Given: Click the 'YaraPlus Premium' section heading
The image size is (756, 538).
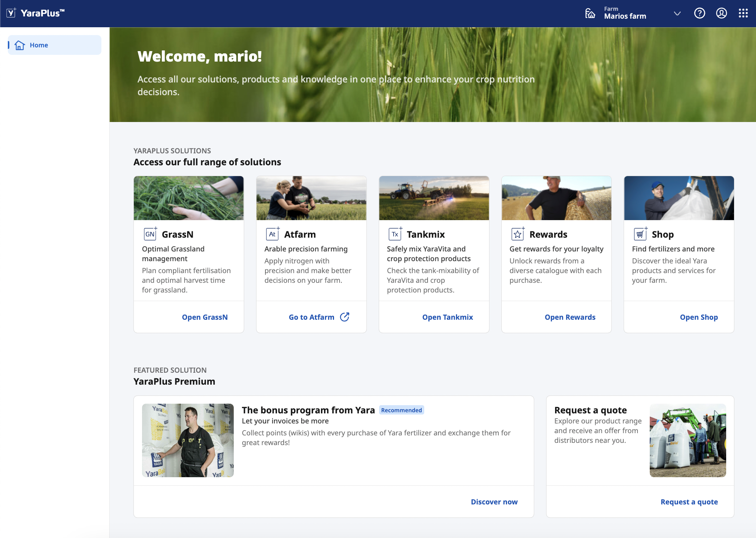Looking at the screenshot, I should (x=174, y=381).
